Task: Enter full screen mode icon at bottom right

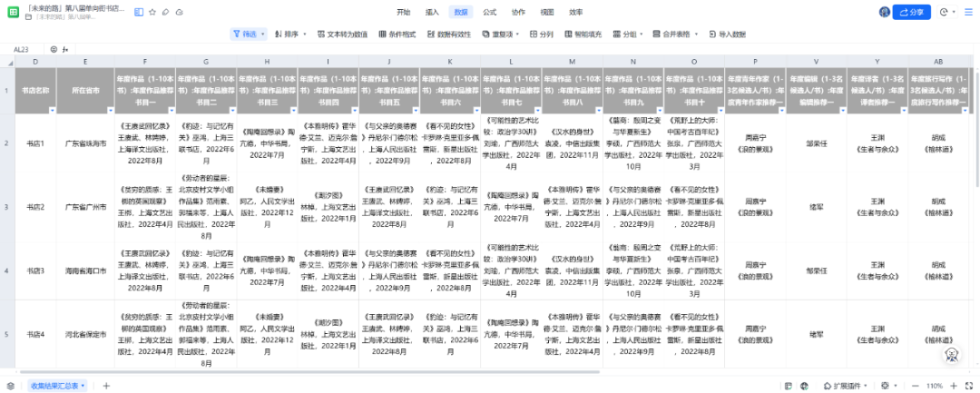Action: pos(969,386)
